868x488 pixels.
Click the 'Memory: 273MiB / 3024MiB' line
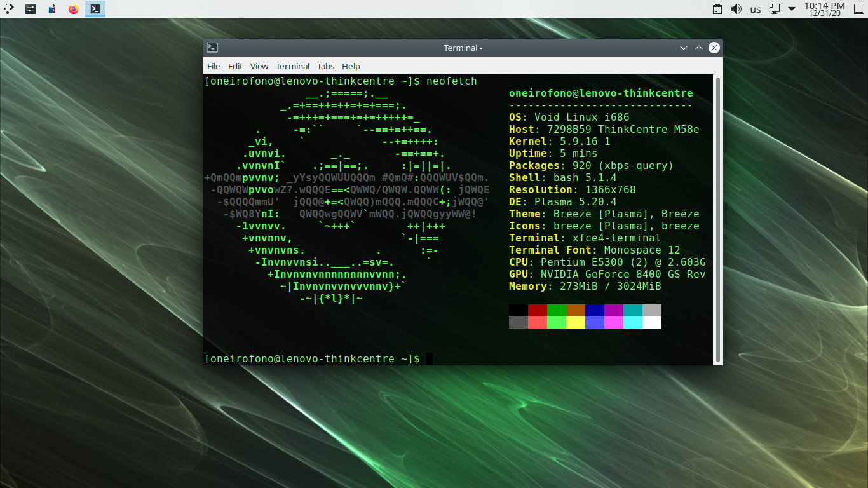585,286
